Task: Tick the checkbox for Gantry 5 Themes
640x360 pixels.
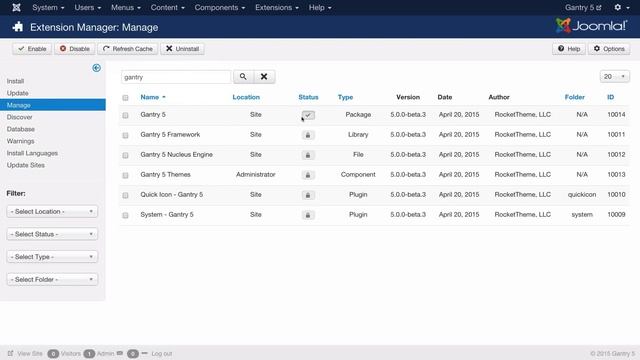Action: 125,176
